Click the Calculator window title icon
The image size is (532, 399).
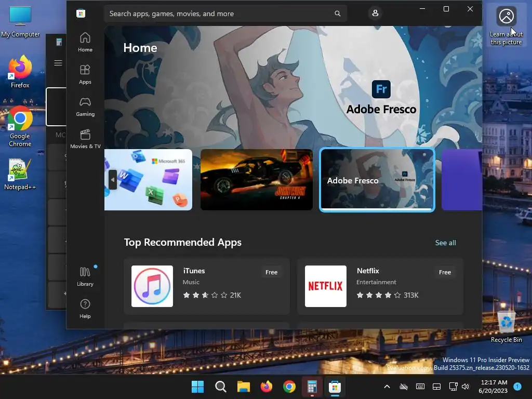(x=59, y=42)
